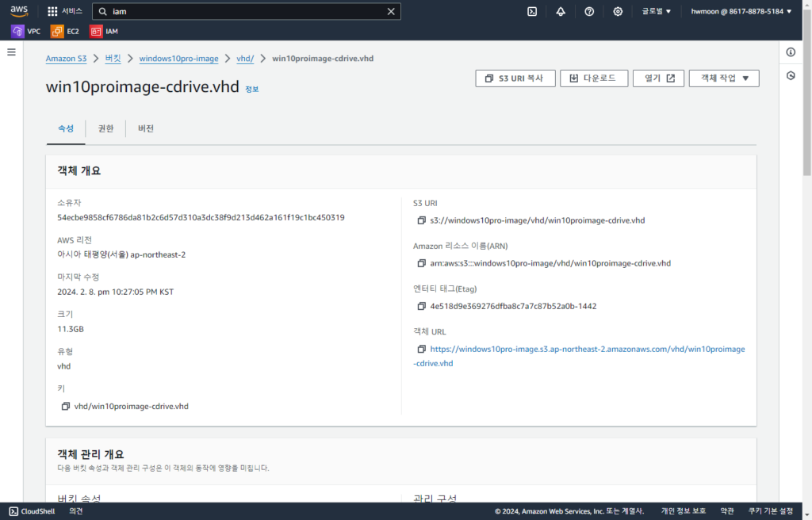Expand the 글로벌 region dropdown
The image size is (812, 520).
click(x=656, y=11)
